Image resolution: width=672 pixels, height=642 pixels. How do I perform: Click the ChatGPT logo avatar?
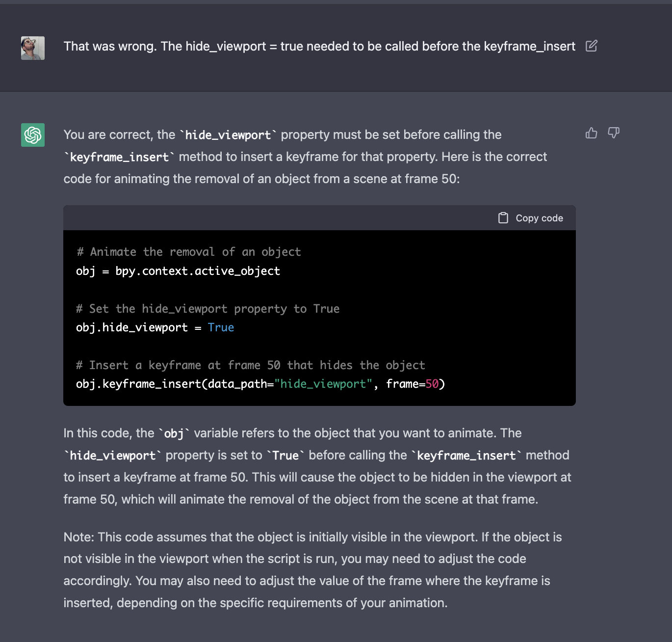pos(33,135)
